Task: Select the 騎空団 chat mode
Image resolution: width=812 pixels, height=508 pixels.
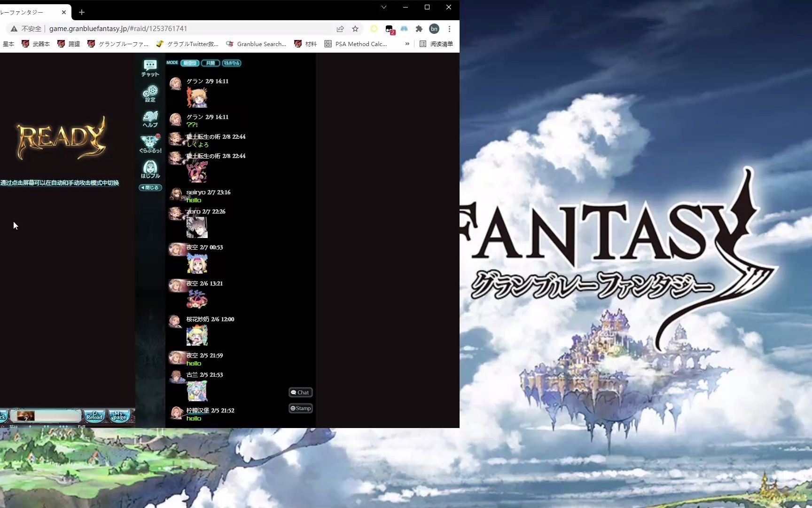Action: [190, 63]
